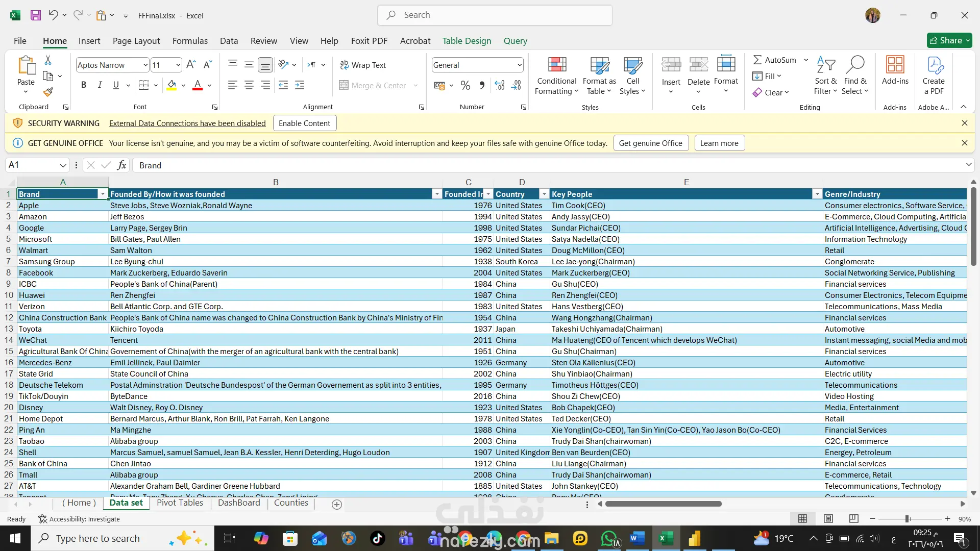Open the Founded By column filter dropdown
The width and height of the screenshot is (980, 551).
(437, 194)
